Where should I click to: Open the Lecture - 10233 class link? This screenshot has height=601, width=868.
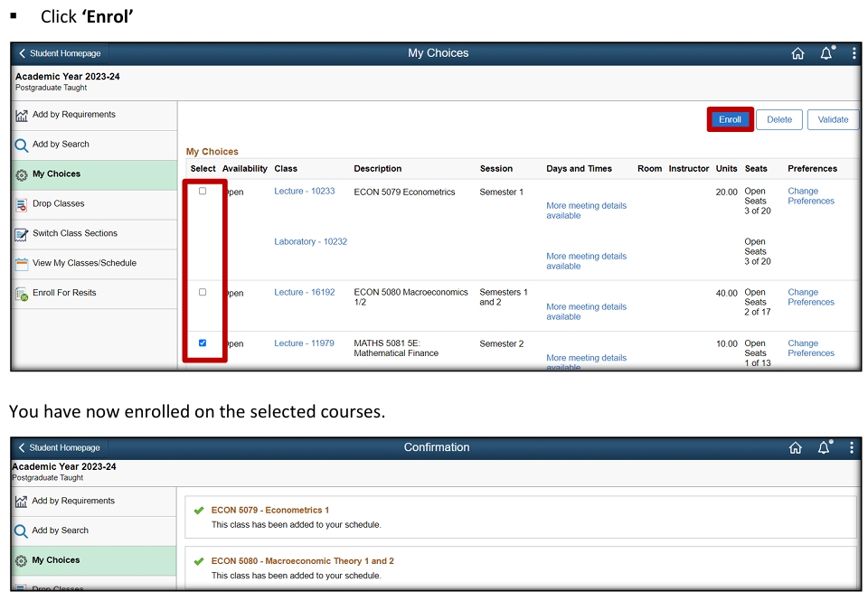305,191
